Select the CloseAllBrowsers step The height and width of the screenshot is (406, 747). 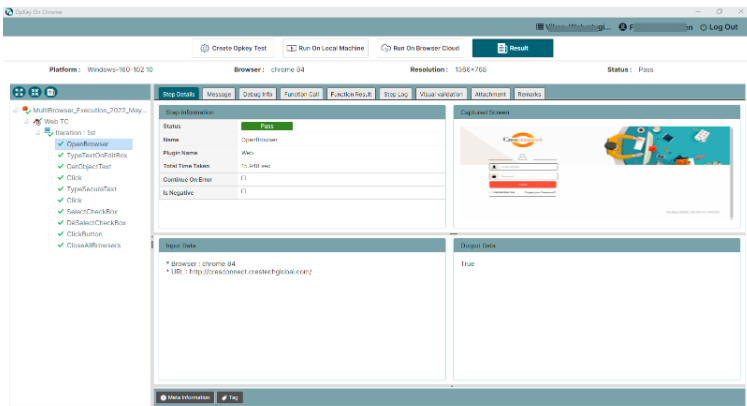coord(93,245)
